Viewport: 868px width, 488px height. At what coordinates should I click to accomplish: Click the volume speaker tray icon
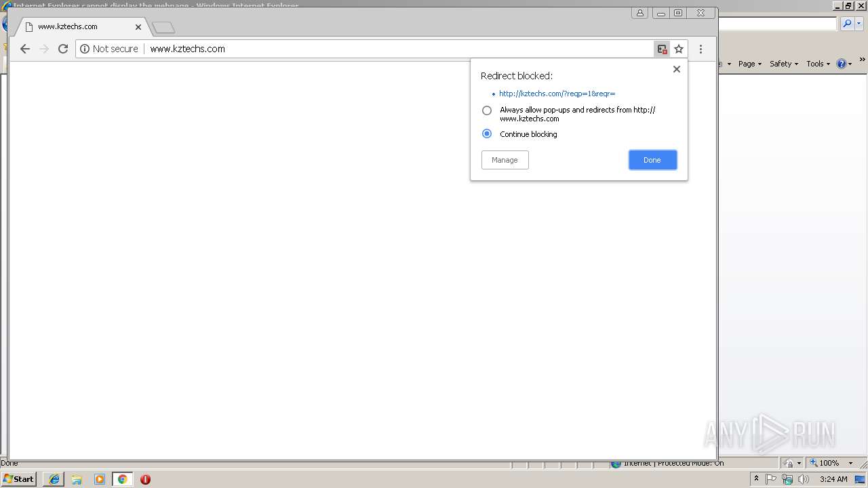click(804, 479)
